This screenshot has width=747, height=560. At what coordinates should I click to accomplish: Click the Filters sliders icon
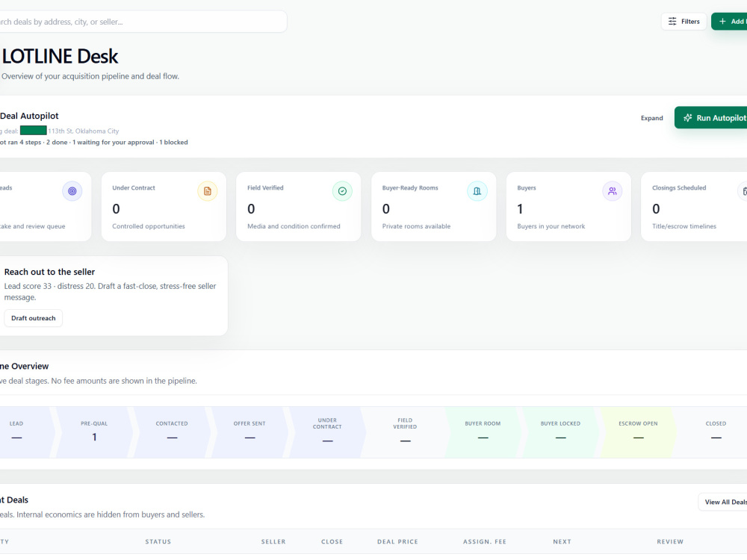tap(672, 22)
